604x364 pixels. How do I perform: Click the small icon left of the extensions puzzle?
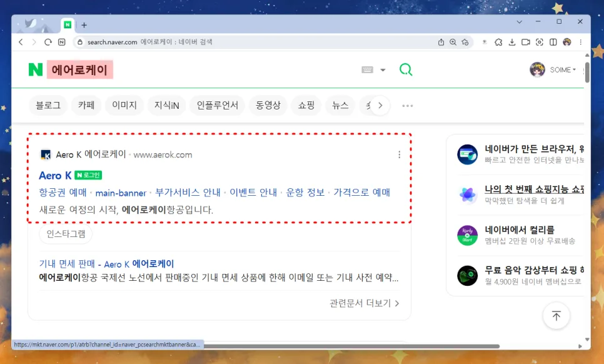pyautogui.click(x=485, y=42)
